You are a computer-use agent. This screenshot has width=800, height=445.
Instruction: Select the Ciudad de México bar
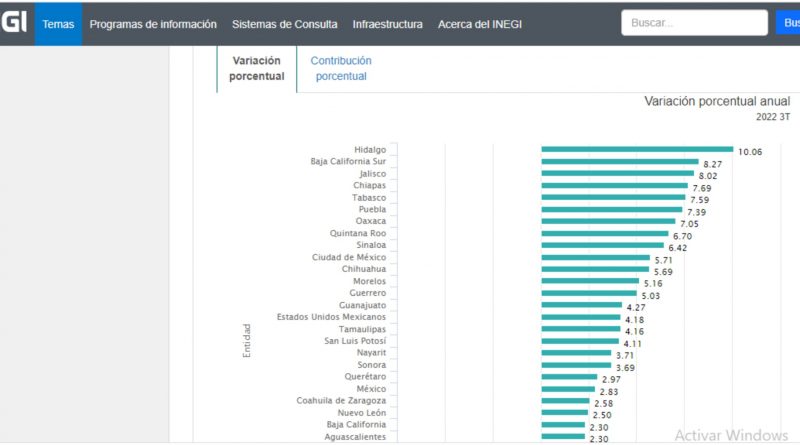(x=595, y=257)
